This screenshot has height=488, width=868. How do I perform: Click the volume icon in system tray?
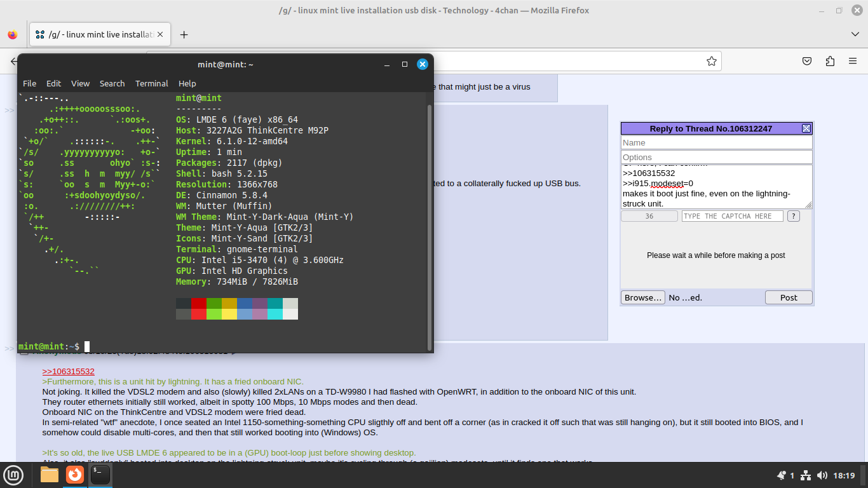[x=822, y=475]
